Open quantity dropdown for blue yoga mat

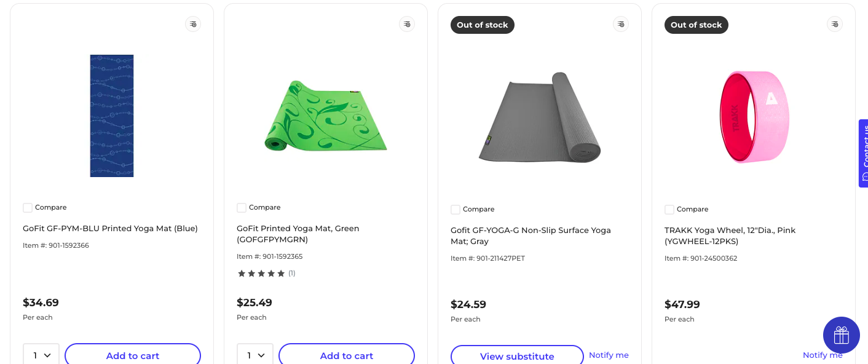click(x=41, y=355)
